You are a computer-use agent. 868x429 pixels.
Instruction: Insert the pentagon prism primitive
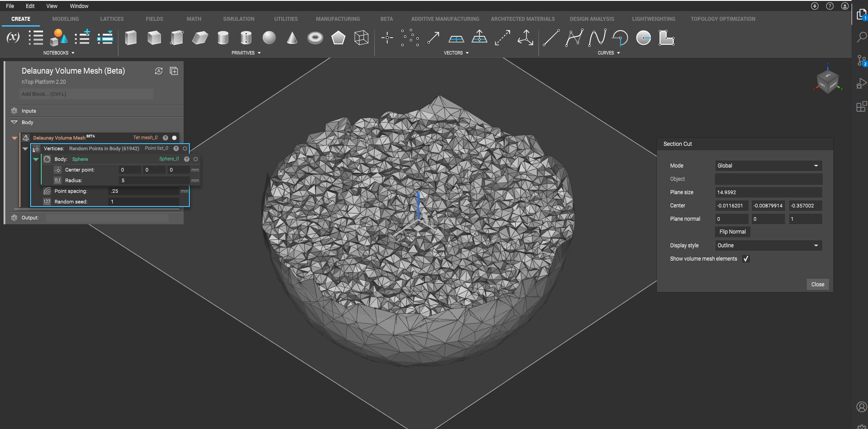(x=338, y=38)
